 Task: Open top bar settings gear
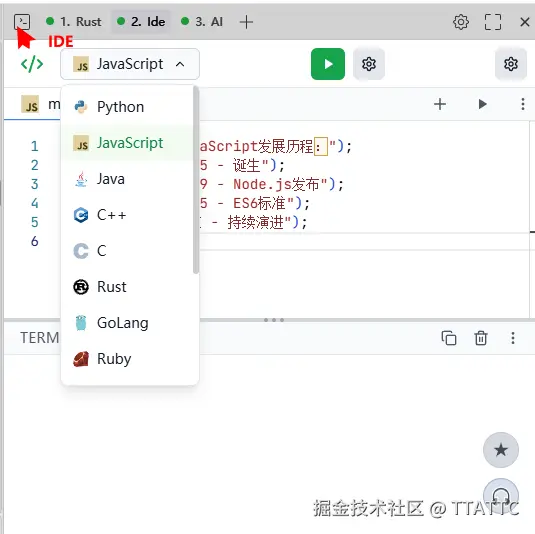[461, 22]
